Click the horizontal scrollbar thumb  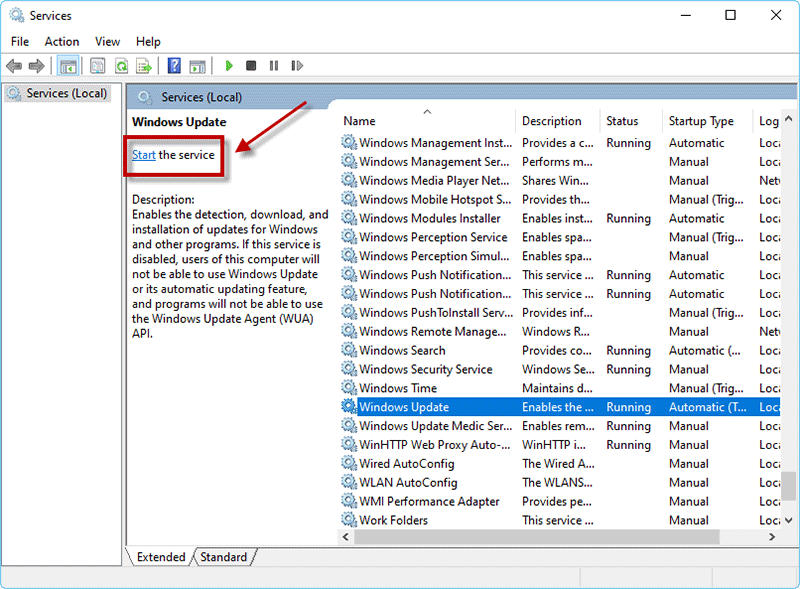537,536
